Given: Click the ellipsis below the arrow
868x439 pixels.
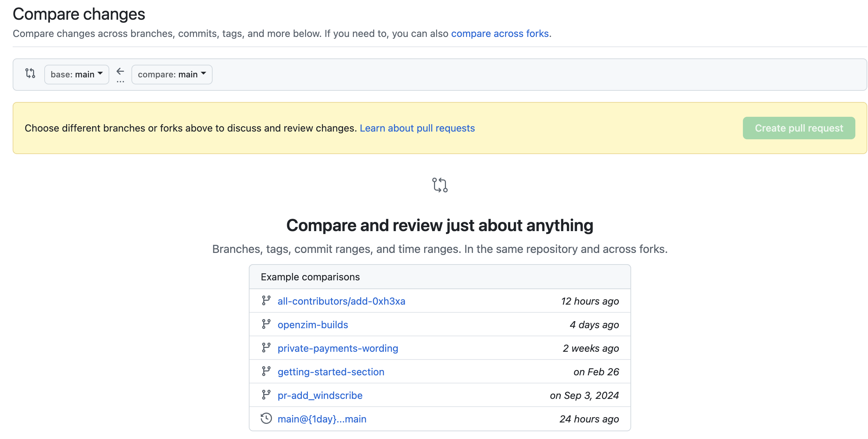Looking at the screenshot, I should pyautogui.click(x=120, y=82).
